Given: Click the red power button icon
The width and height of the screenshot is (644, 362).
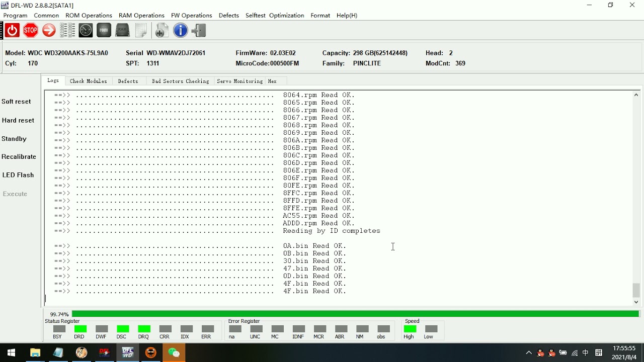Looking at the screenshot, I should [12, 31].
